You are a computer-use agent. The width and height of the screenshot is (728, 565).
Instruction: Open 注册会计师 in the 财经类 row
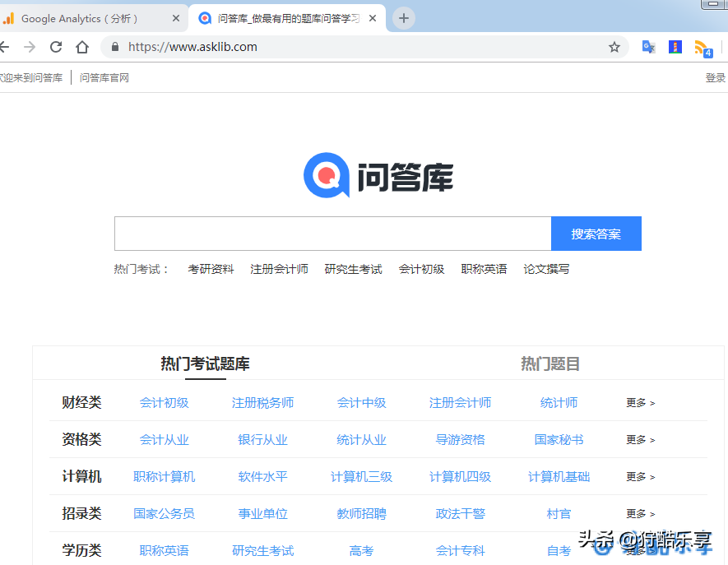[460, 402]
